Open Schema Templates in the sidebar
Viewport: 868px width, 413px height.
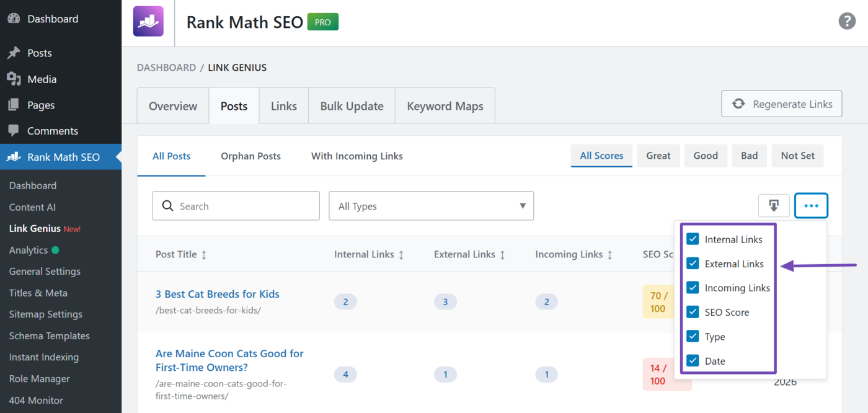50,335
